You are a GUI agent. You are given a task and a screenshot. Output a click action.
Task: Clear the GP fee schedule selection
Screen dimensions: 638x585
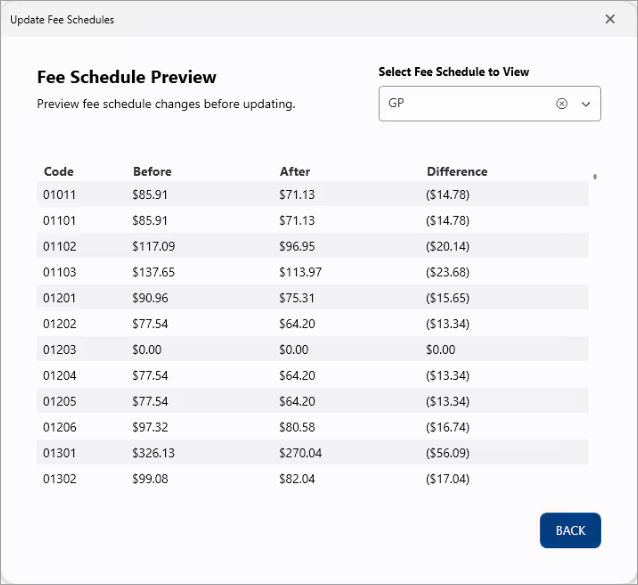pos(561,103)
